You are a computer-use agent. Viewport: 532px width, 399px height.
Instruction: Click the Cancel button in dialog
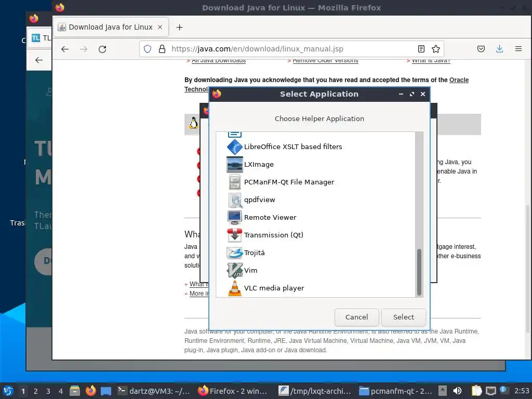[356, 317]
